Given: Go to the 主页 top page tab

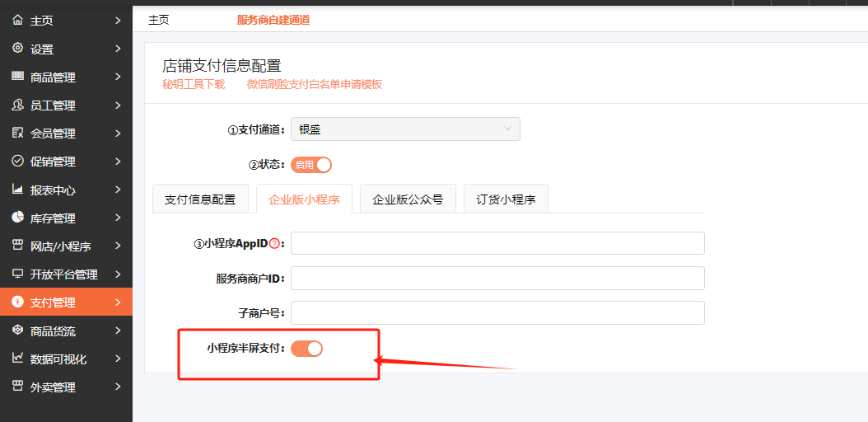Looking at the screenshot, I should click(158, 21).
